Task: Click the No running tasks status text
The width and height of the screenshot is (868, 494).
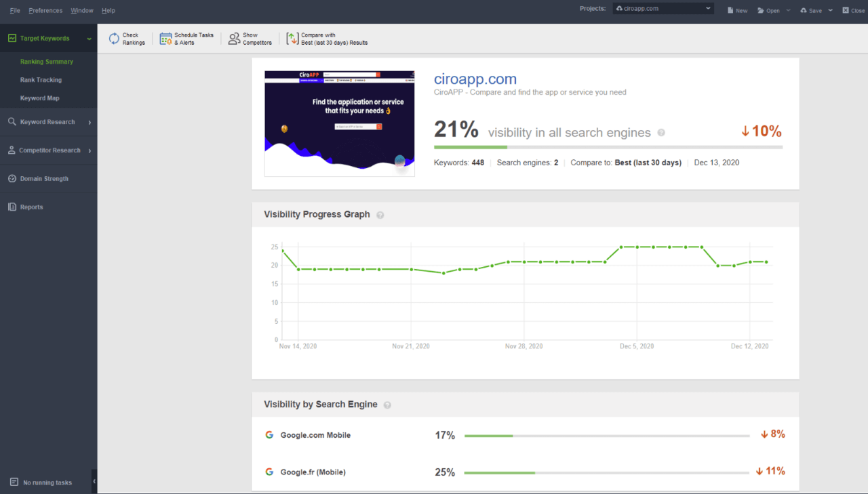Action: 47,482
